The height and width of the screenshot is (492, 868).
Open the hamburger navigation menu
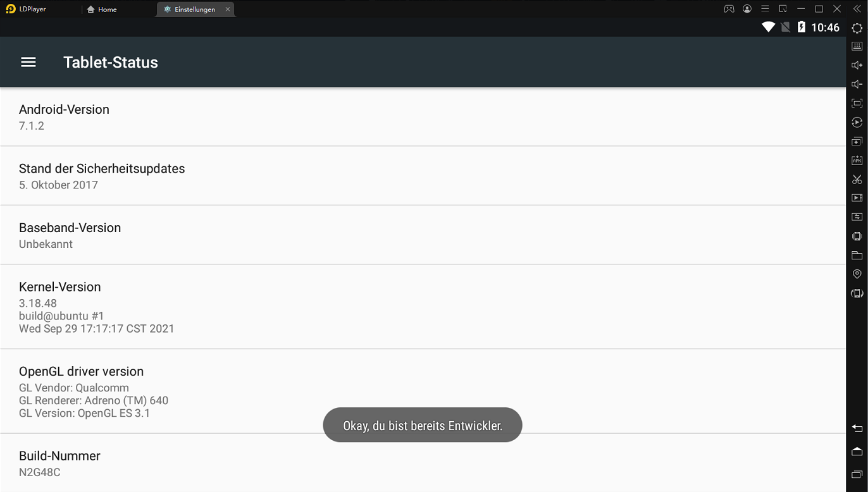(x=28, y=62)
